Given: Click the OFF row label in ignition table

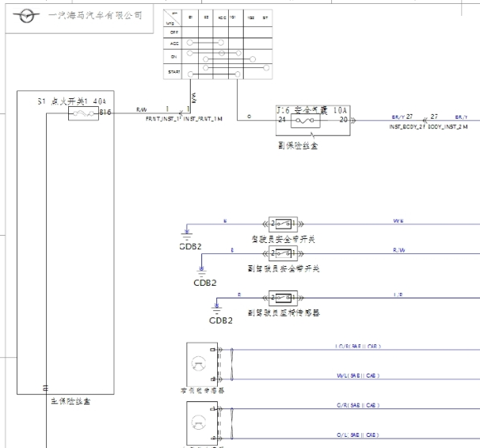Looking at the screenshot, I should pos(173,32).
